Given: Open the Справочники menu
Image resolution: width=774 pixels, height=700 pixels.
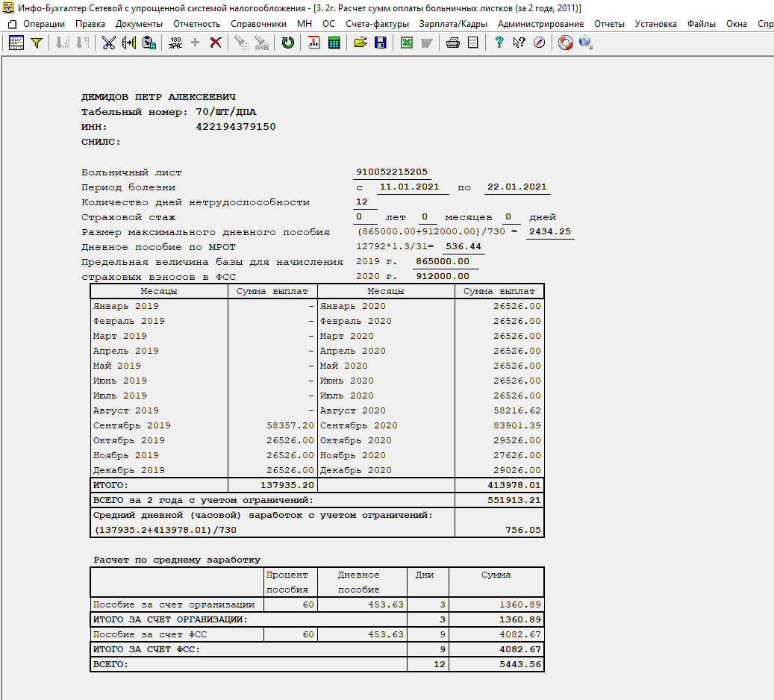Looking at the screenshot, I should tap(259, 24).
